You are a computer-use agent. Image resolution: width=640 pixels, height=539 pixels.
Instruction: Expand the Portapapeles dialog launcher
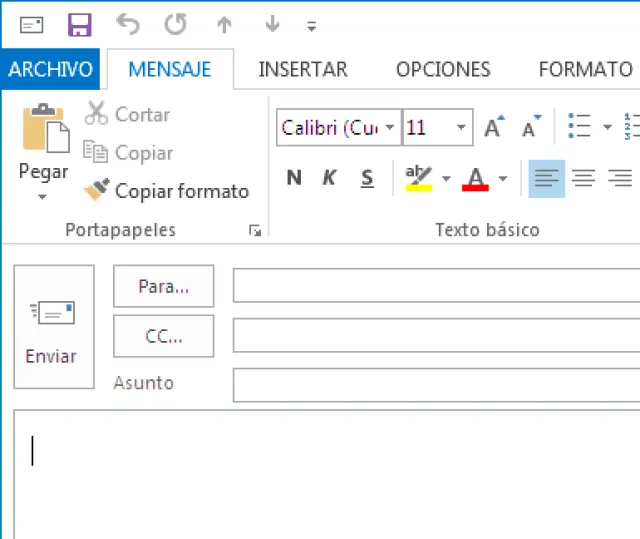tap(255, 231)
